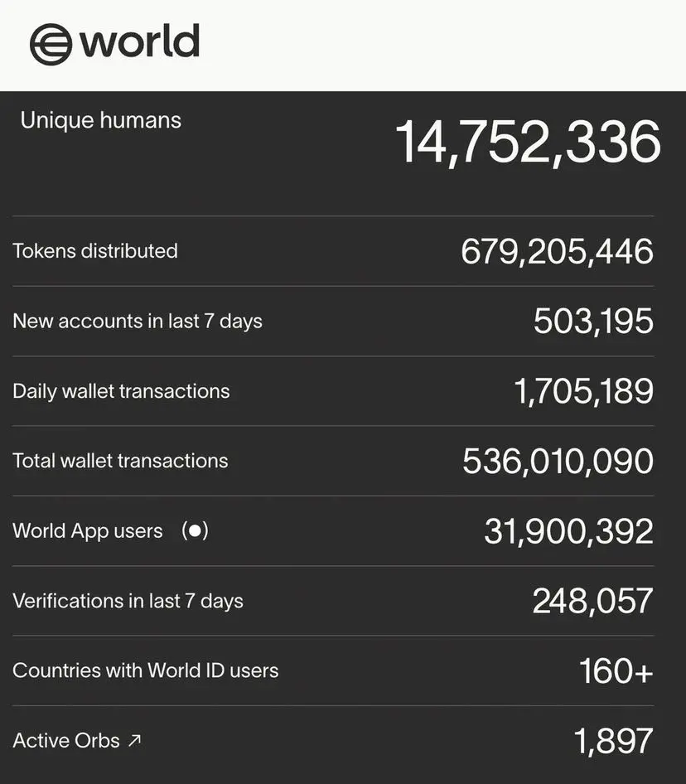Click the 248,057 verifications value
The width and height of the screenshot is (686, 784).
[593, 601]
